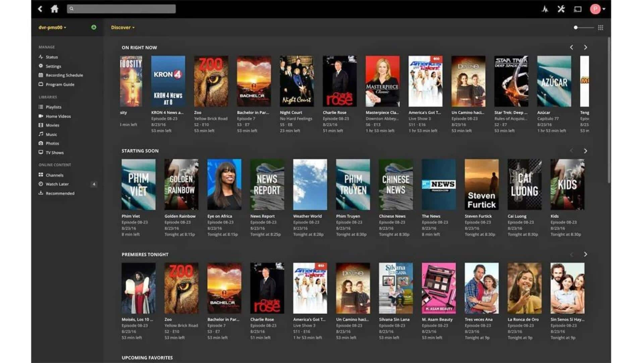Open Night Court poster

(x=297, y=81)
